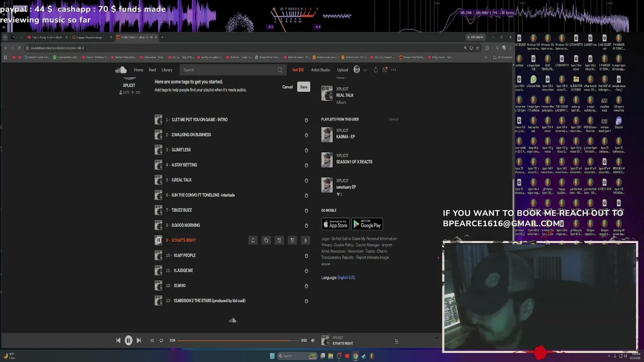View all playlists from this user
The width and height of the screenshot is (644, 362).
(x=393, y=119)
